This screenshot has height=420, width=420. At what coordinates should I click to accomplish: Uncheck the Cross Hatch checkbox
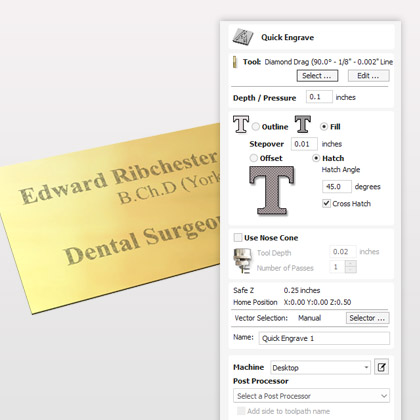point(326,203)
